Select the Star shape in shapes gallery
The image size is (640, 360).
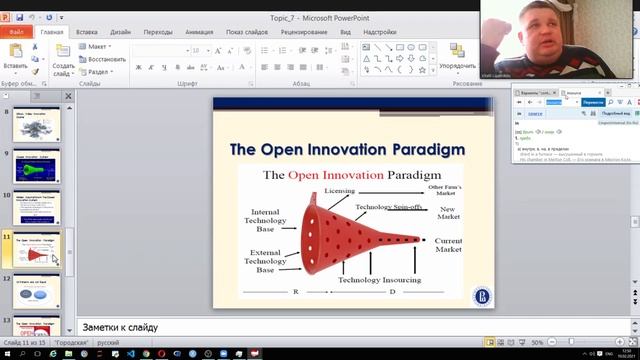click(x=422, y=70)
